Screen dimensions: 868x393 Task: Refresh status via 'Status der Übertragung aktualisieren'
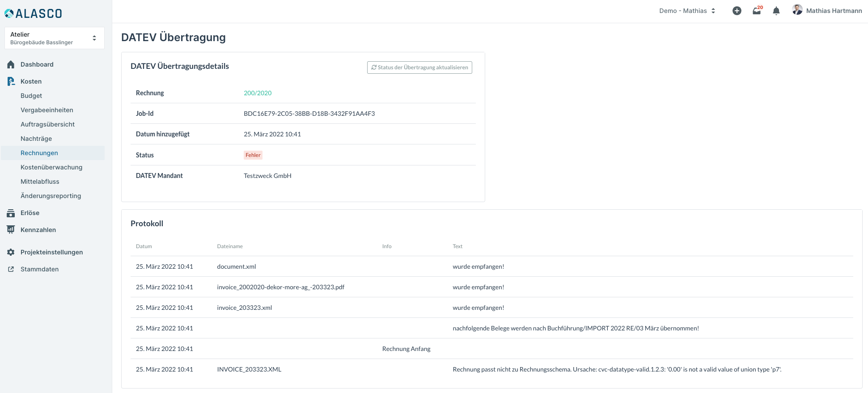coord(419,68)
